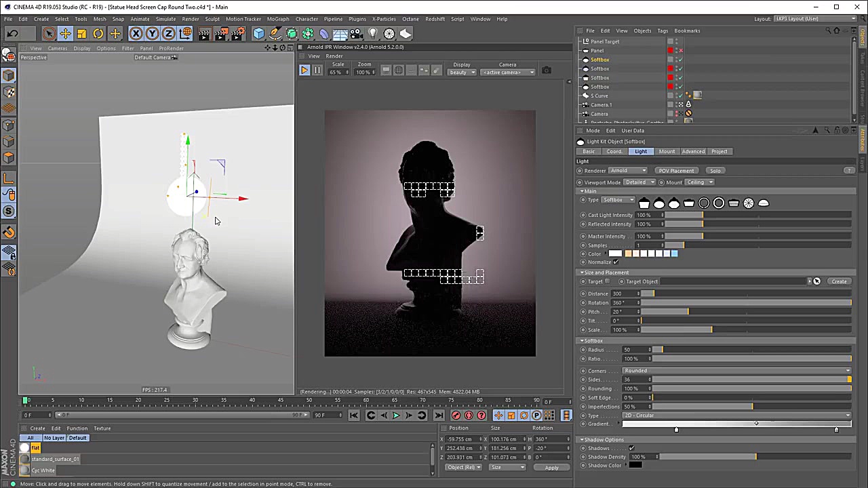The image size is (868, 488).
Task: Click the Light object bulb icon
Action: (x=372, y=34)
